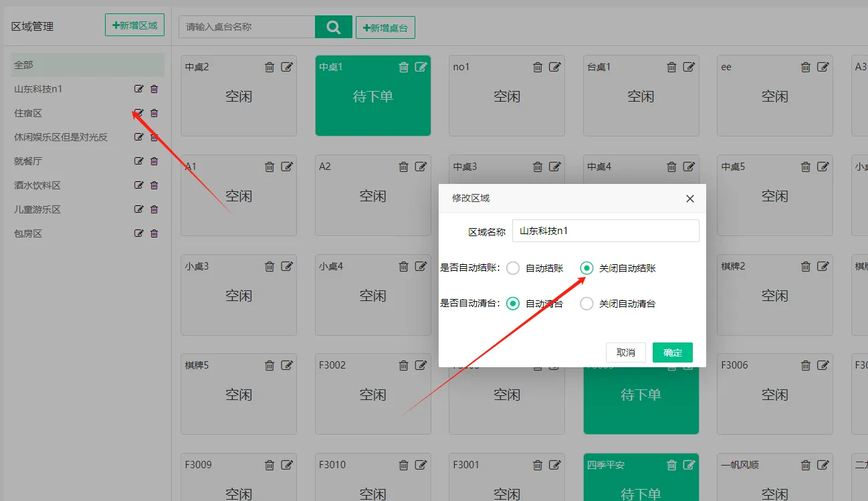Delete table 中桌5

click(806, 167)
